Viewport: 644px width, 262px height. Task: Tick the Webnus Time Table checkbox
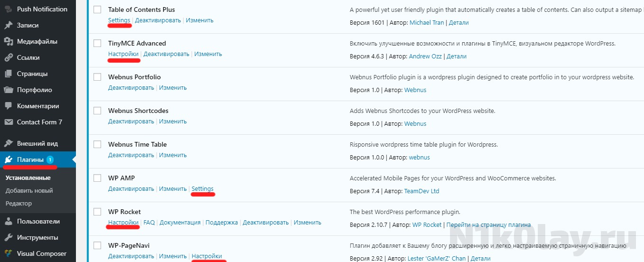click(97, 144)
